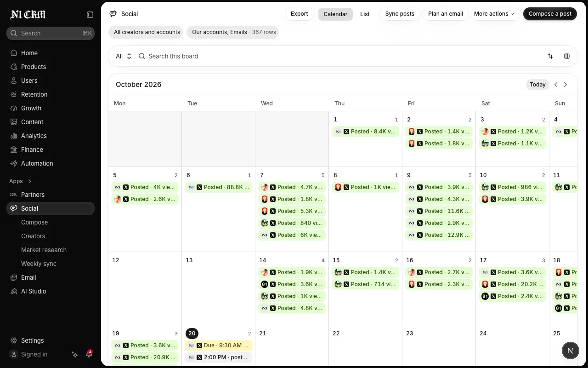Open the Due 9:30 AM post on October 20

pos(218,345)
